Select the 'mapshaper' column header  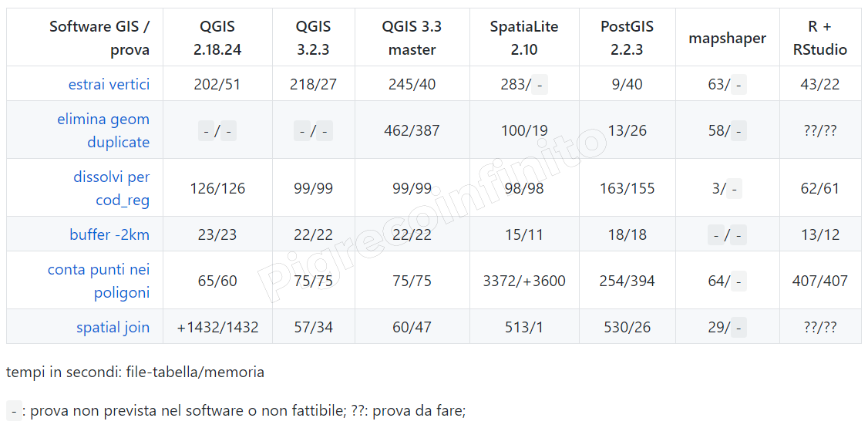click(x=727, y=38)
